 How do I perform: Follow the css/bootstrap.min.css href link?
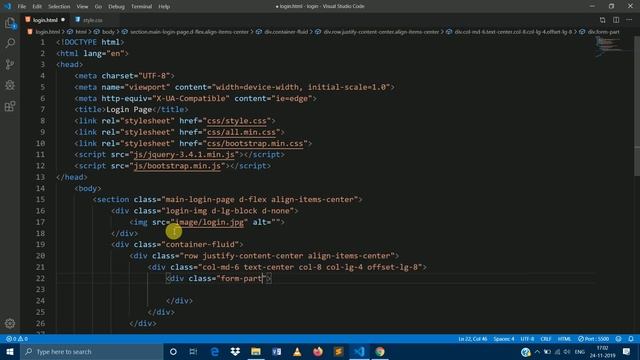click(255, 143)
